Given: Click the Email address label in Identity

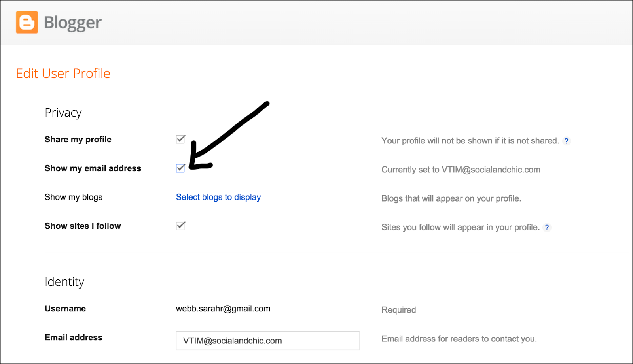Looking at the screenshot, I should 73,337.
